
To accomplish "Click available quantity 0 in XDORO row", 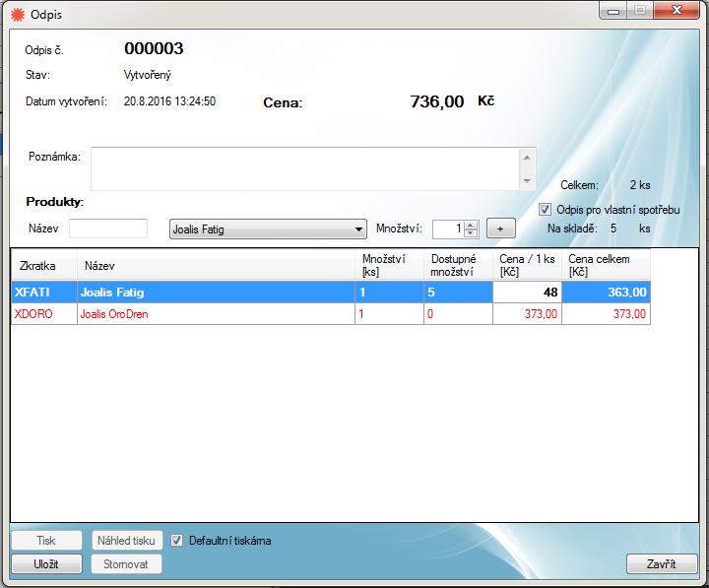I will pos(458,314).
